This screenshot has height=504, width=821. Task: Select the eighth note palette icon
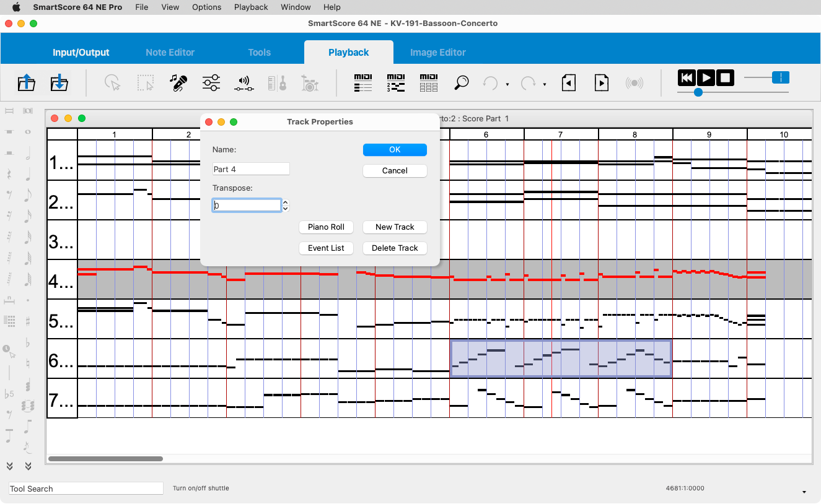click(x=28, y=195)
